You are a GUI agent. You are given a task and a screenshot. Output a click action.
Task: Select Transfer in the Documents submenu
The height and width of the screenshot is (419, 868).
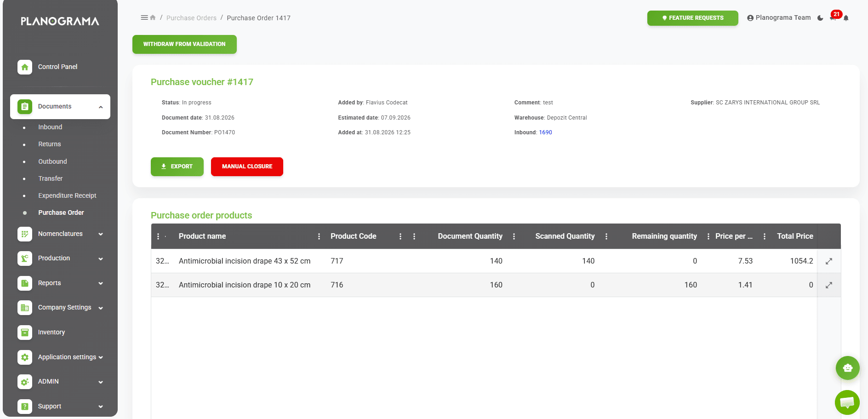(51, 178)
